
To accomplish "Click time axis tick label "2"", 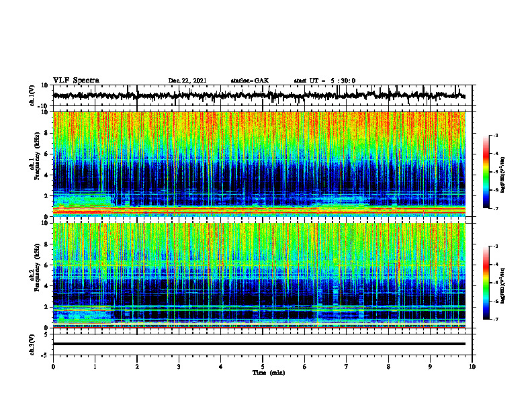I will [x=137, y=367].
